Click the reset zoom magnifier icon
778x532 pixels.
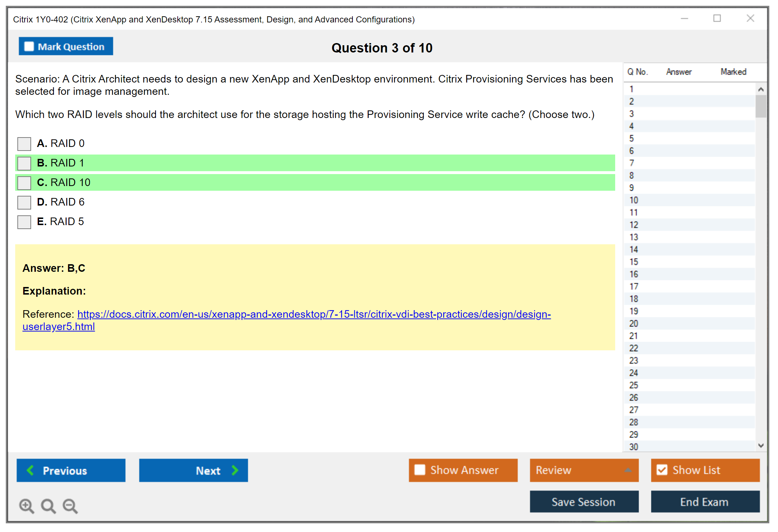point(48,506)
